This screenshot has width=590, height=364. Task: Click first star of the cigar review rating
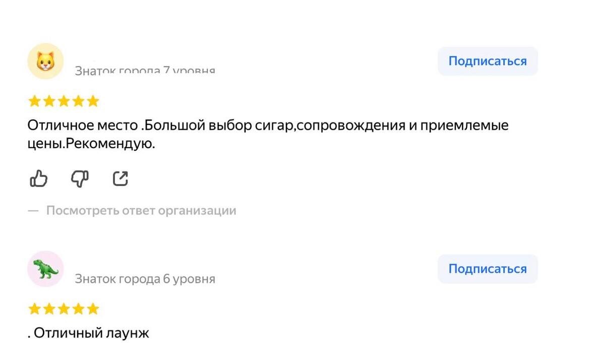pyautogui.click(x=34, y=101)
